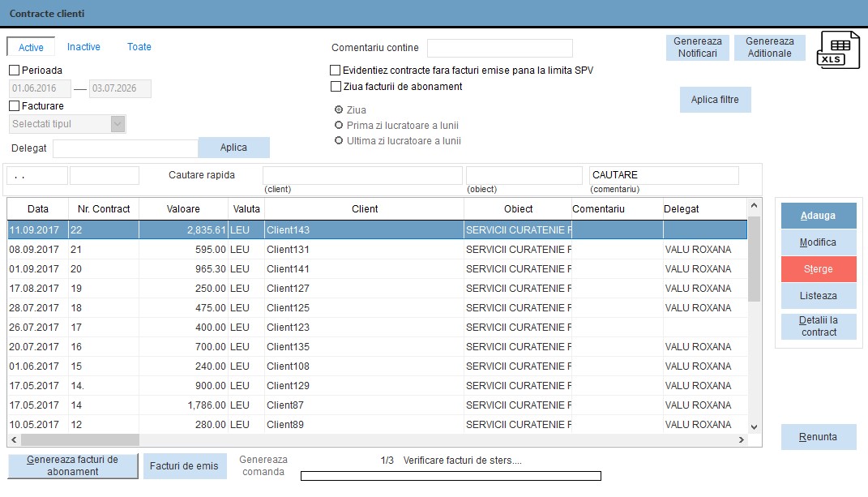Click the quick search obiect field
The height and width of the screenshot is (497, 868).
(524, 175)
